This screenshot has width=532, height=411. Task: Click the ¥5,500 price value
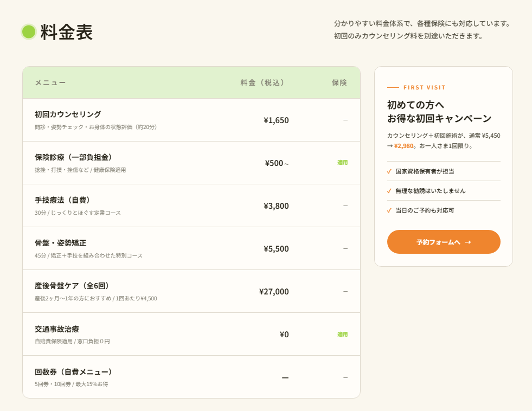(276, 248)
